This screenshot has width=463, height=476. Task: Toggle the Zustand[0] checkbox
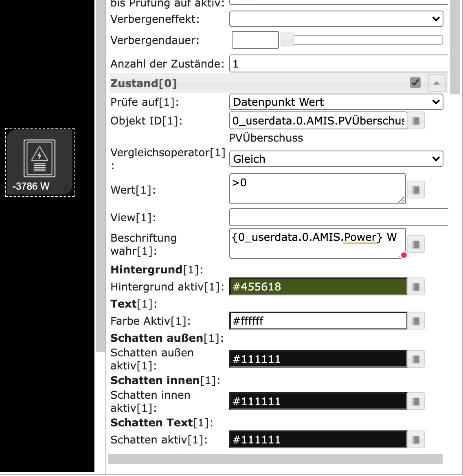415,83
